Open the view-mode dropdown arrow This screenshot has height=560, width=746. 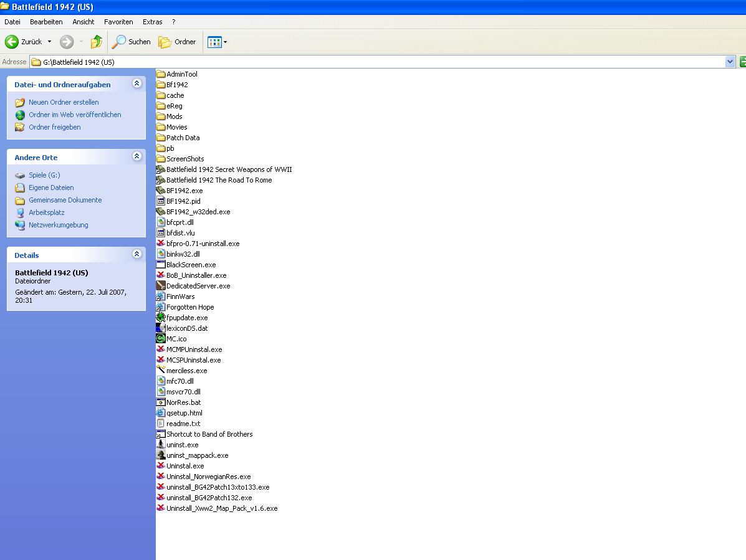pos(226,42)
